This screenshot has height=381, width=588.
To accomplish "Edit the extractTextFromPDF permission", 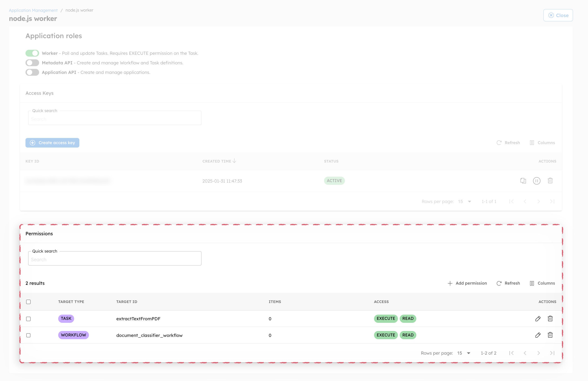I will [538, 319].
